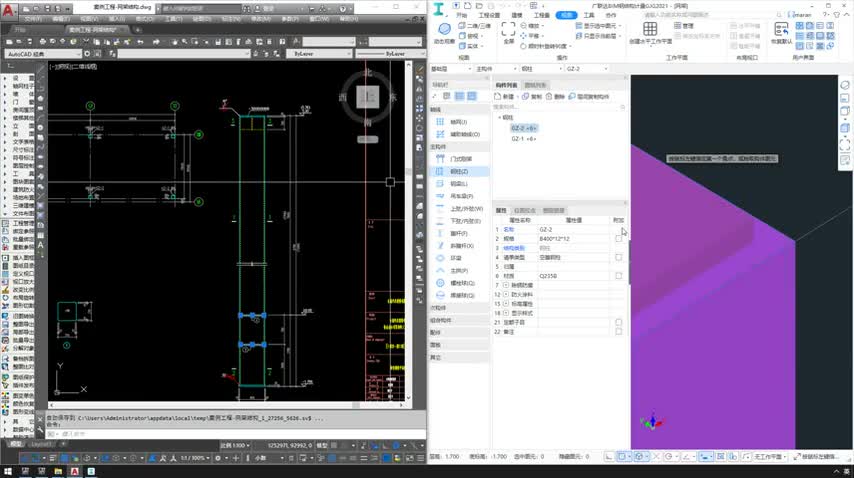
Task: Click the 创建水平工作平面 grid icon
Action: click(x=650, y=30)
